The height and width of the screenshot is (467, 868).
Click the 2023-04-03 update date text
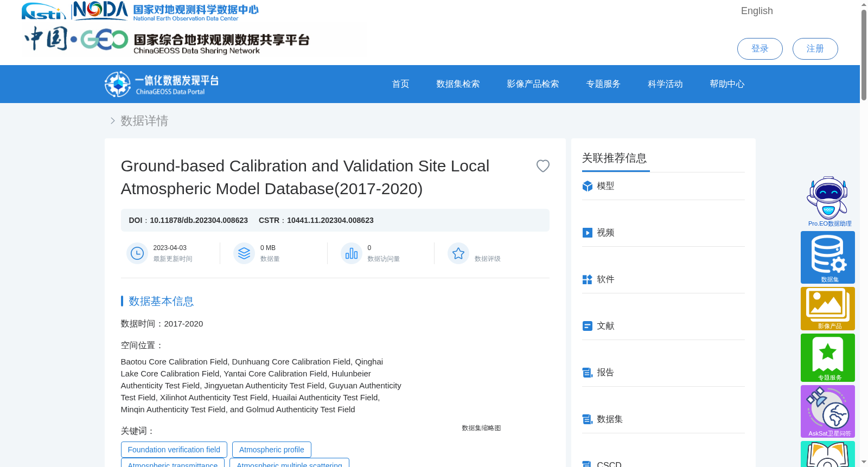[170, 248]
